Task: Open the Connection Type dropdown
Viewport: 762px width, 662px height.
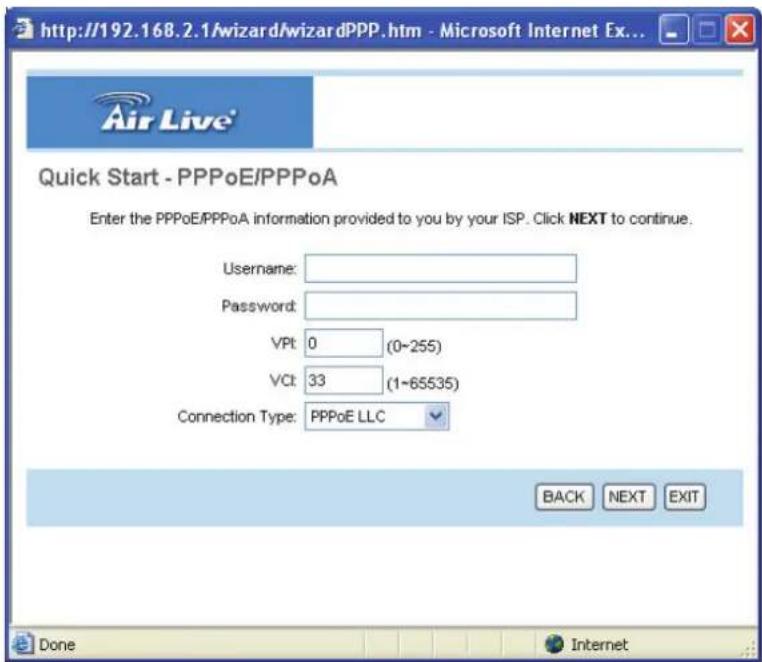Action: click(x=377, y=417)
